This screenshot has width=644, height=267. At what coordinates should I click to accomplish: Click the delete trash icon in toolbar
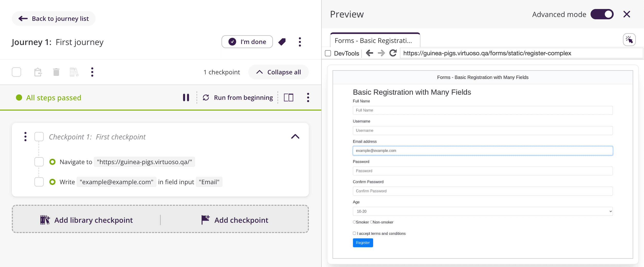[56, 72]
